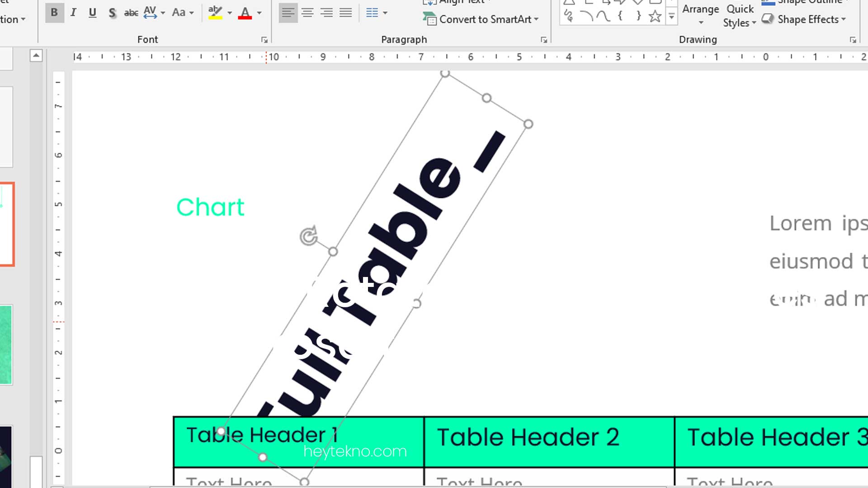Center align the text

(x=307, y=13)
